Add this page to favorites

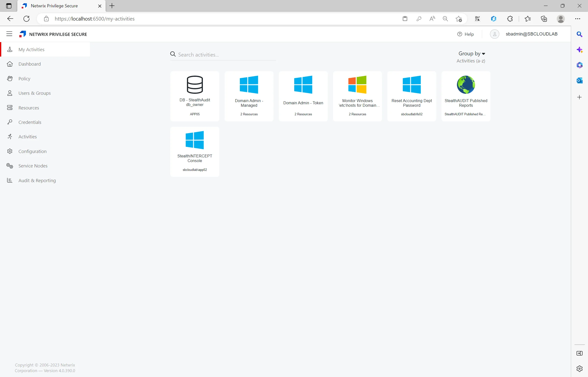pos(459,19)
